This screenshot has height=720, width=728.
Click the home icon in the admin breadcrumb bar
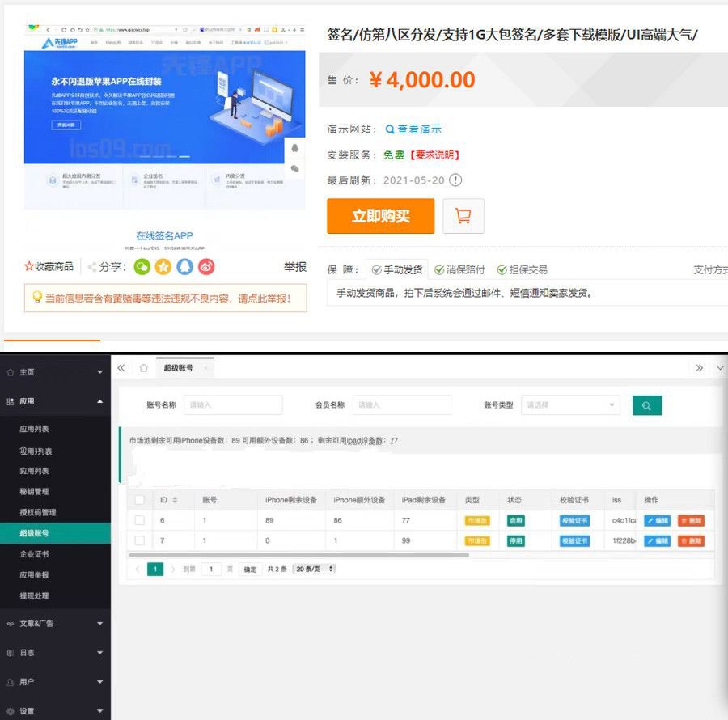pos(143,367)
